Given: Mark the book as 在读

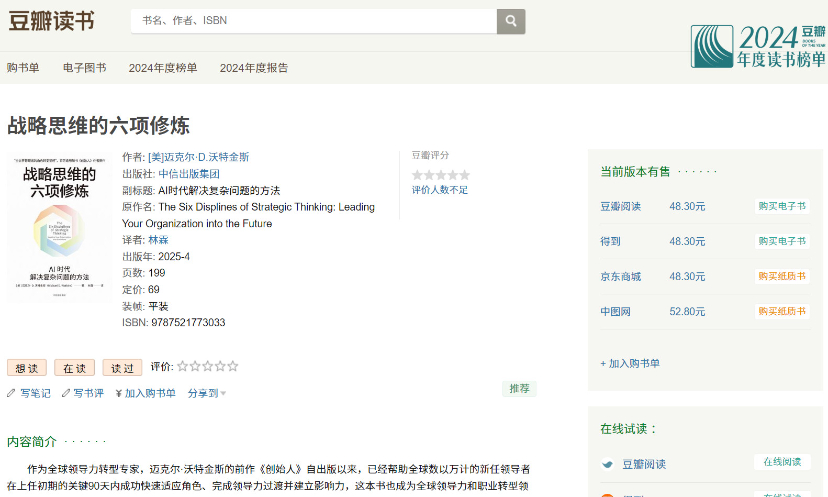Looking at the screenshot, I should (74, 368).
